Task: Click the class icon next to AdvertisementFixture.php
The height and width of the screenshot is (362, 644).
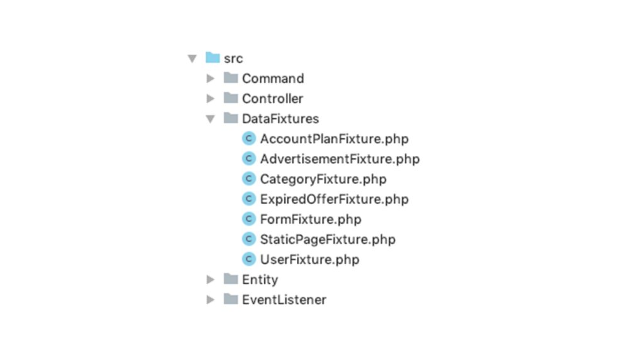Action: 249,159
